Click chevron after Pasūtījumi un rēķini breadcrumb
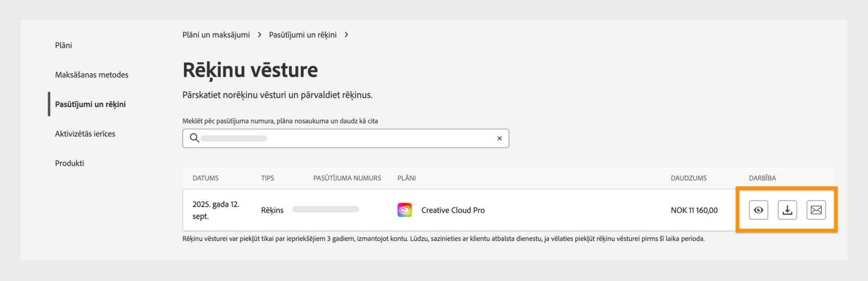Viewport: 868px width, 281px height. tap(346, 35)
